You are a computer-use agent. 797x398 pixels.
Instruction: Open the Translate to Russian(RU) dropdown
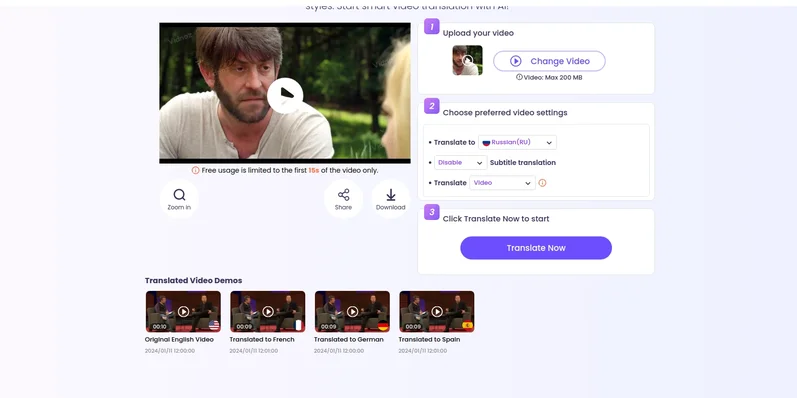click(517, 142)
